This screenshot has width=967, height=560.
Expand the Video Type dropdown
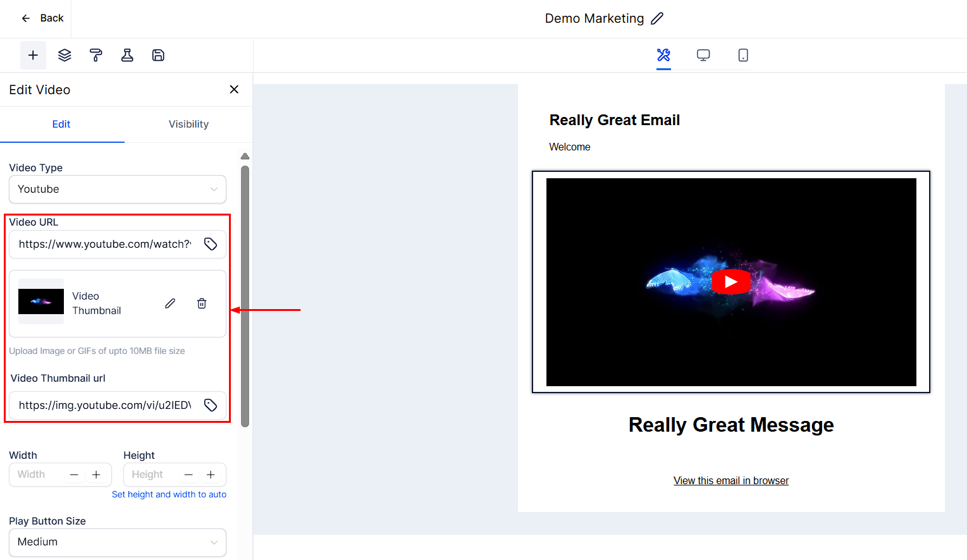[118, 189]
